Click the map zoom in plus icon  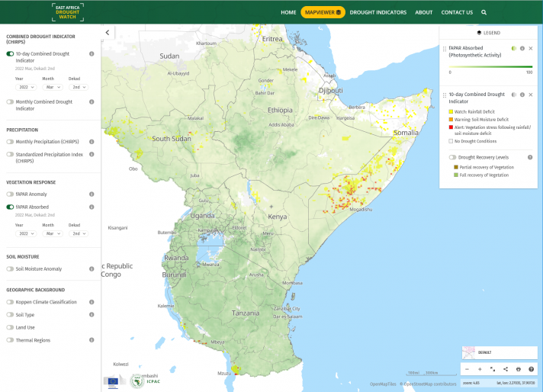480,369
